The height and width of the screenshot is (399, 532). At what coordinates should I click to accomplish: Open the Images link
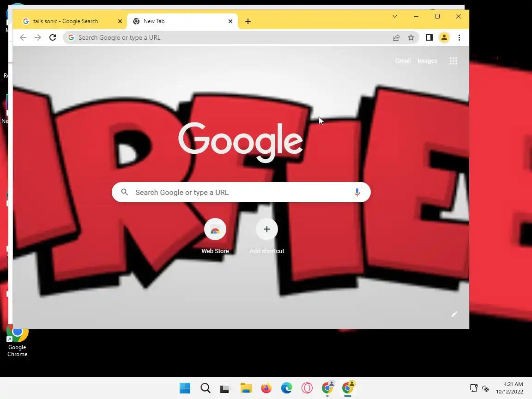click(x=427, y=61)
